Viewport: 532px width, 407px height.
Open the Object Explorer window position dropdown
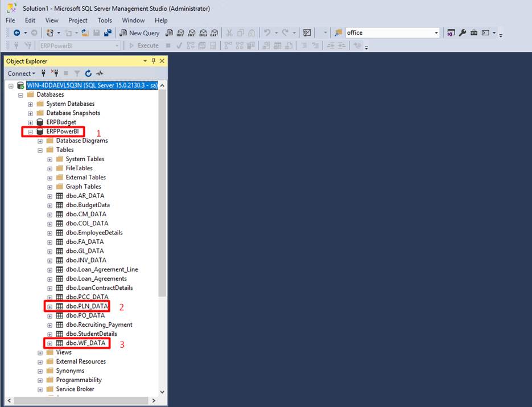click(x=145, y=61)
